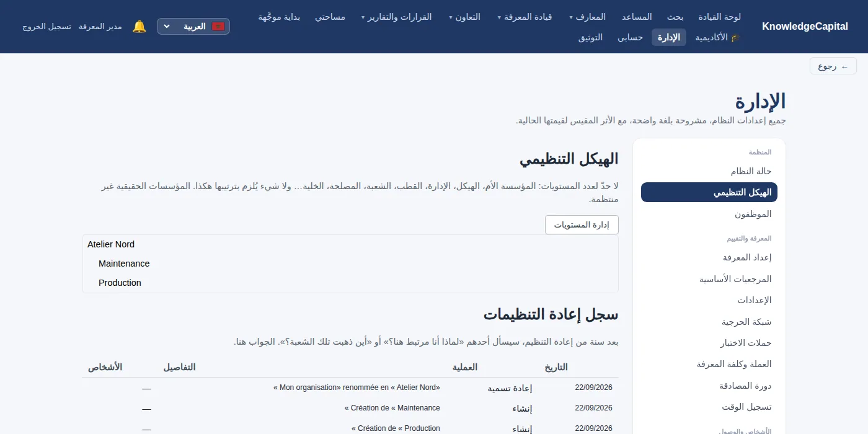Click the التاريخ column header
The height and width of the screenshot is (434, 868).
(556, 367)
